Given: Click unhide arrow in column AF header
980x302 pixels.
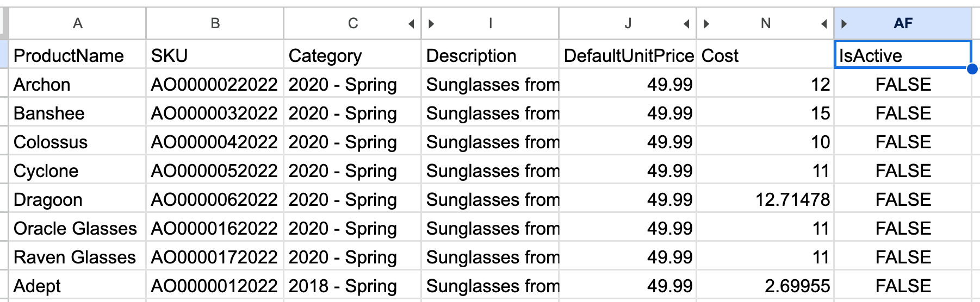Looking at the screenshot, I should 844,24.
